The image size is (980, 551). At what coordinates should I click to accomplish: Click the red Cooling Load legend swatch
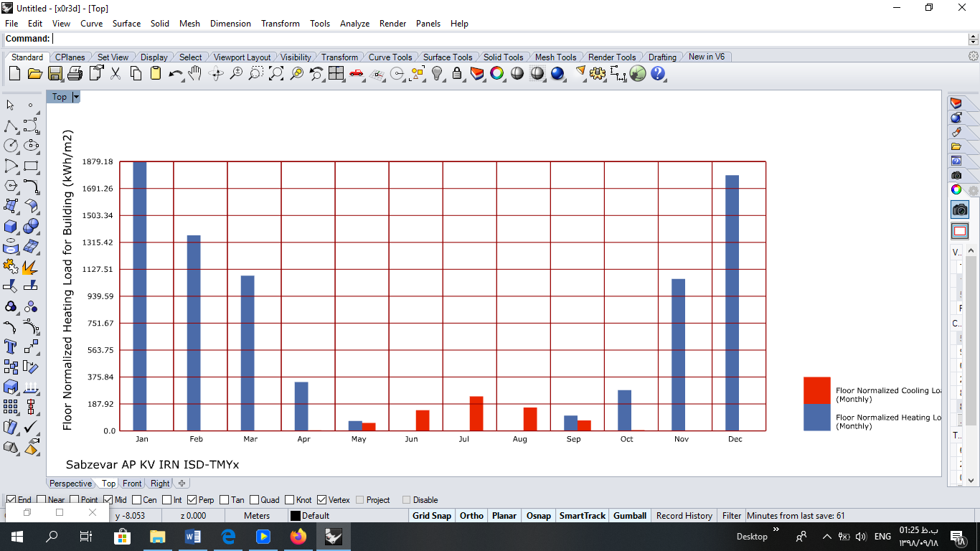coord(816,390)
